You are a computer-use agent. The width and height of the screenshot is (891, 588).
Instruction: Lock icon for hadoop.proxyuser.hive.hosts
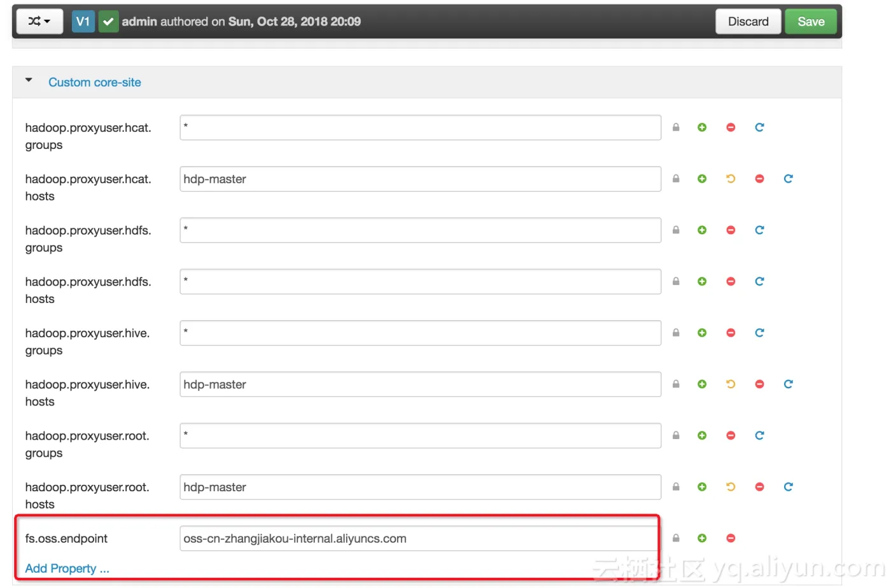coord(676,384)
